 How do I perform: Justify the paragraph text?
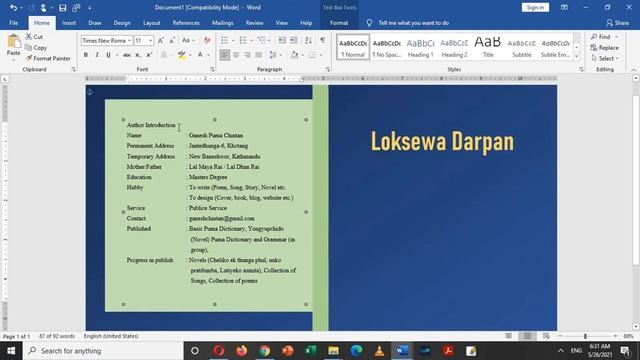coord(258,55)
